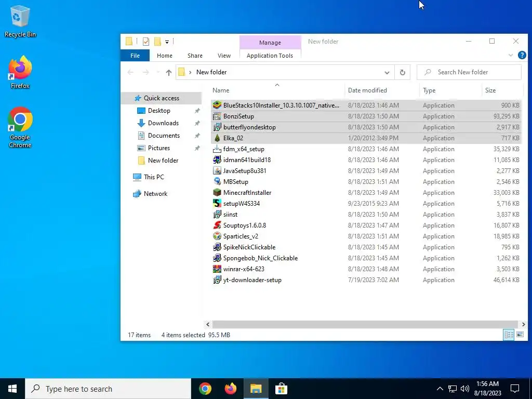Sort files by the Size column header
This screenshot has width=532, height=399.
click(x=502, y=90)
